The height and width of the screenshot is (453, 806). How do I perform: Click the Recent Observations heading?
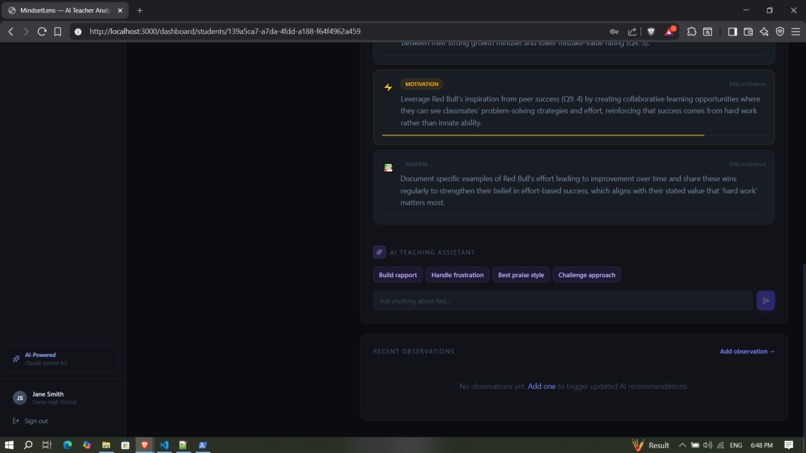(414, 351)
